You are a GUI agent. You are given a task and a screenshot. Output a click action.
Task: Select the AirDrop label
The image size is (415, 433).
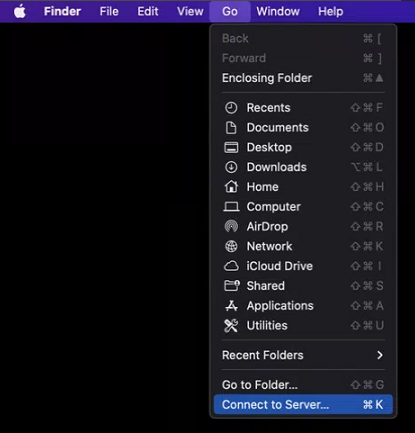[x=267, y=227]
